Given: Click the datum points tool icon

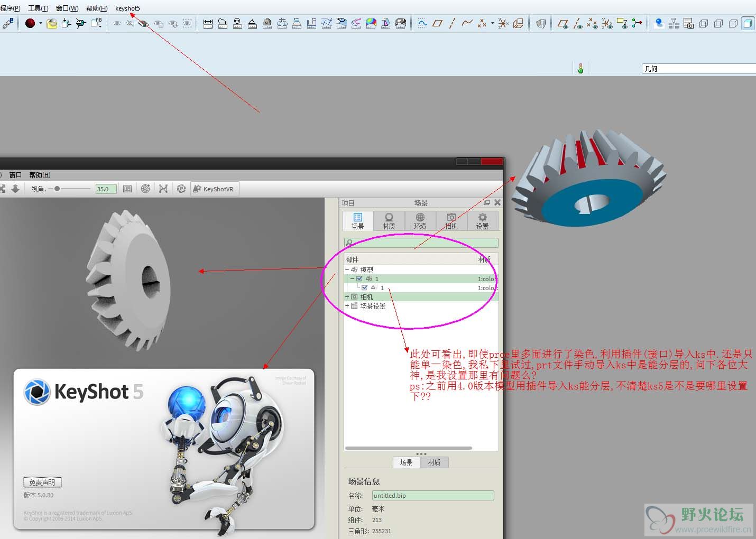Looking at the screenshot, I should [482, 23].
